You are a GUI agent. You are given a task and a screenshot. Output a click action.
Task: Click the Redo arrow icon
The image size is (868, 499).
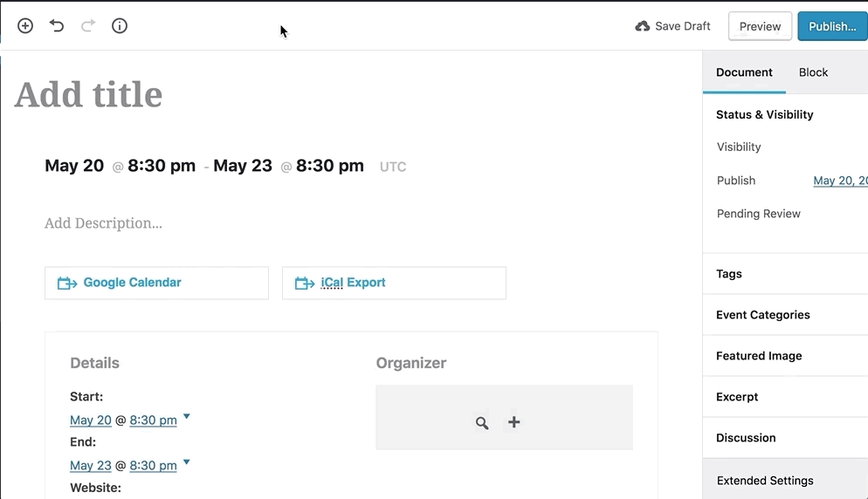click(x=87, y=26)
